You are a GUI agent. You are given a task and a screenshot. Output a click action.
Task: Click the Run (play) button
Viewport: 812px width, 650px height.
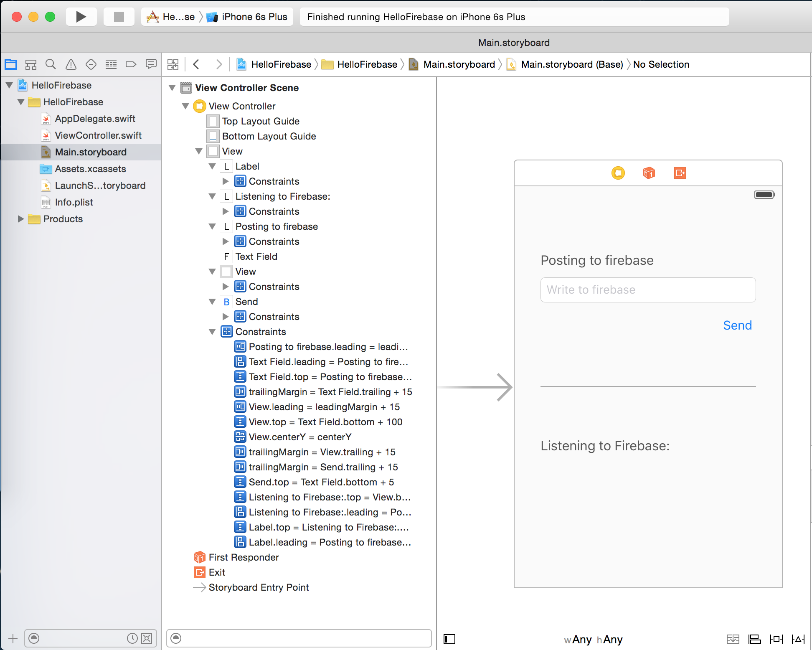point(81,17)
